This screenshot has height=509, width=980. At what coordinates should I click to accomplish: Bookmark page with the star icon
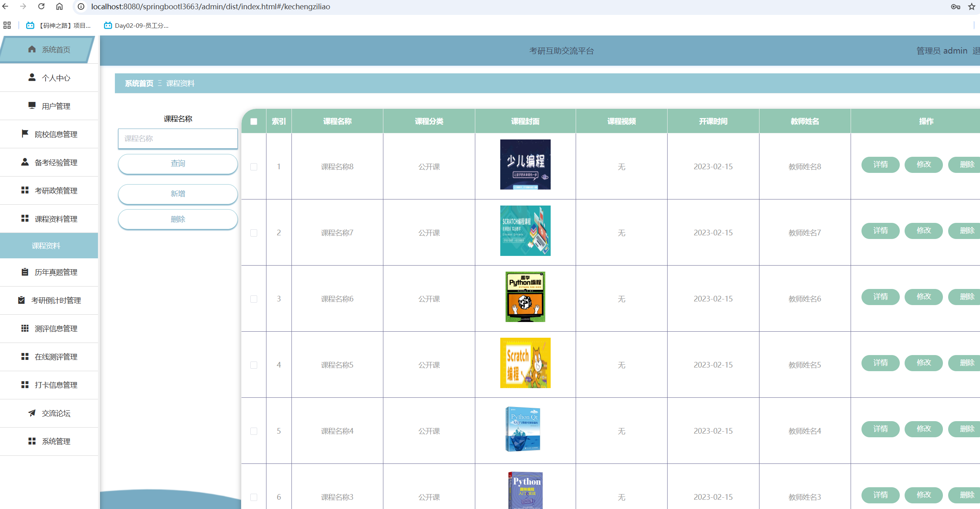tap(972, 6)
